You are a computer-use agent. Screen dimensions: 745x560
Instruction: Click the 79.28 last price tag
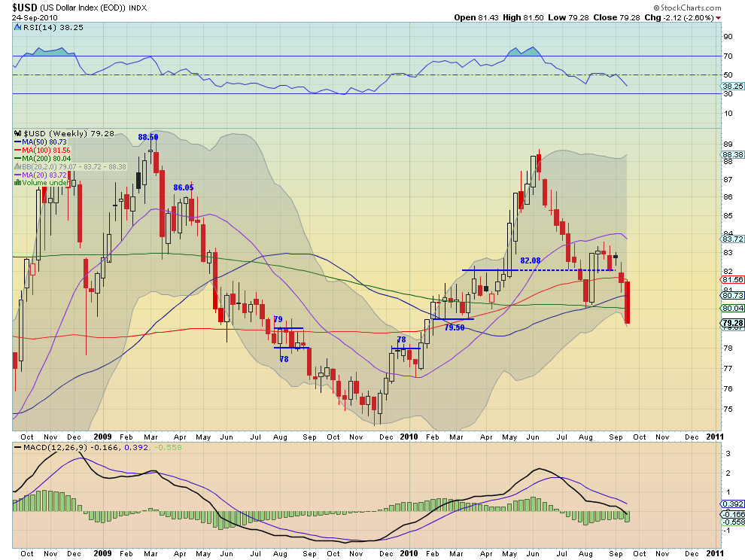[x=733, y=323]
